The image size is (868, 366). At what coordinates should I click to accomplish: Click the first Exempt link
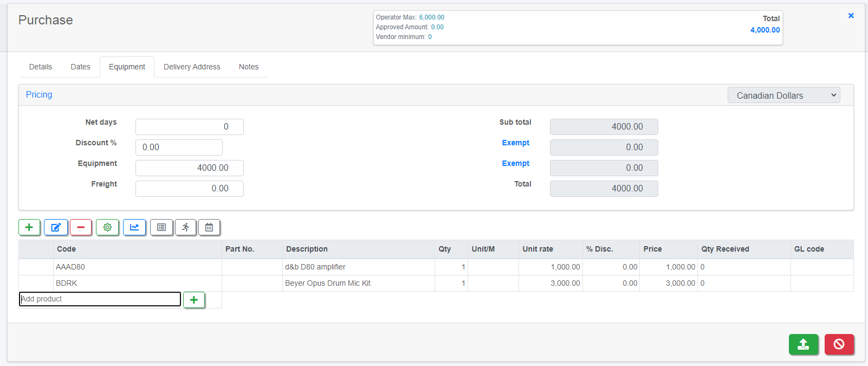[515, 143]
